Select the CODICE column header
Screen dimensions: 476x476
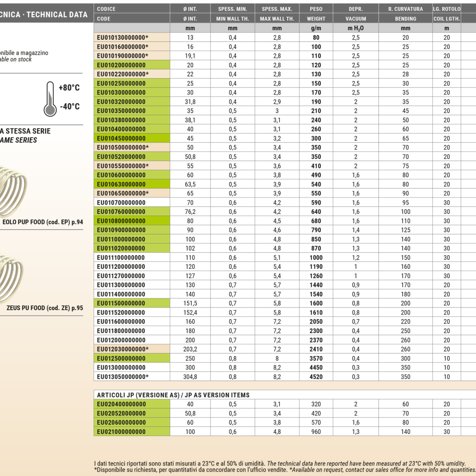[x=106, y=9]
